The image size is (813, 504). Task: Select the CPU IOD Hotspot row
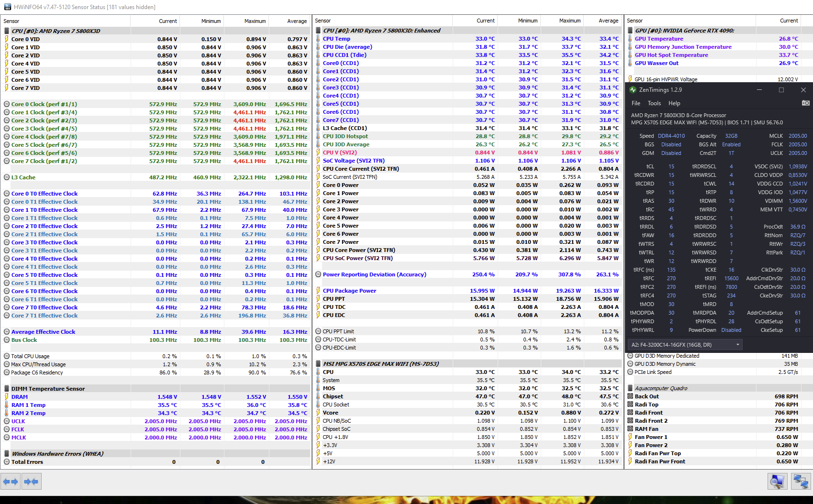click(468, 136)
